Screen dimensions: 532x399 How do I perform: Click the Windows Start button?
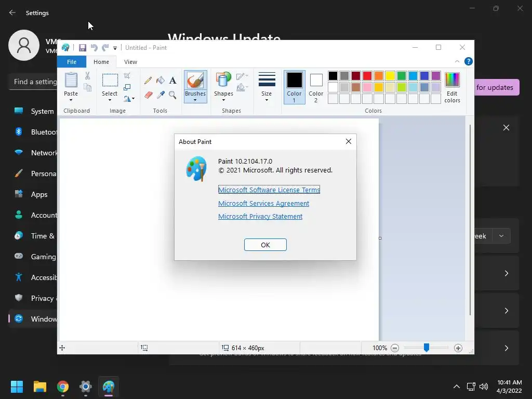[17, 387]
